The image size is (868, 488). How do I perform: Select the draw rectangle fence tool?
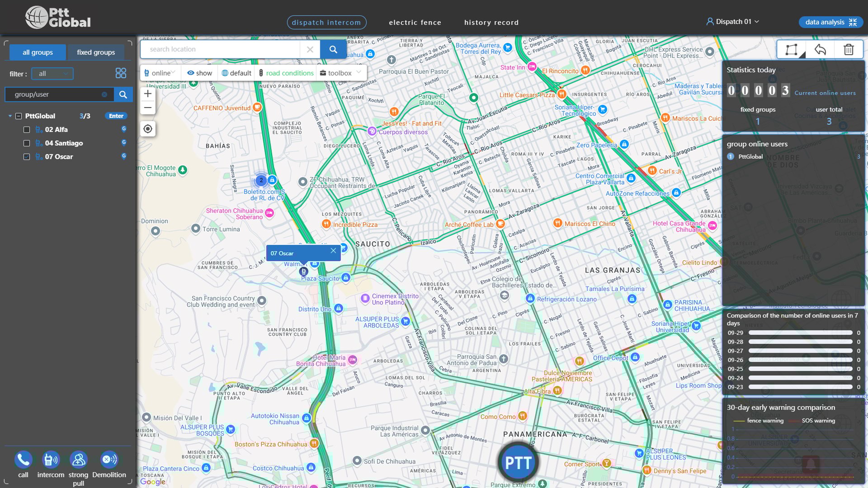791,49
